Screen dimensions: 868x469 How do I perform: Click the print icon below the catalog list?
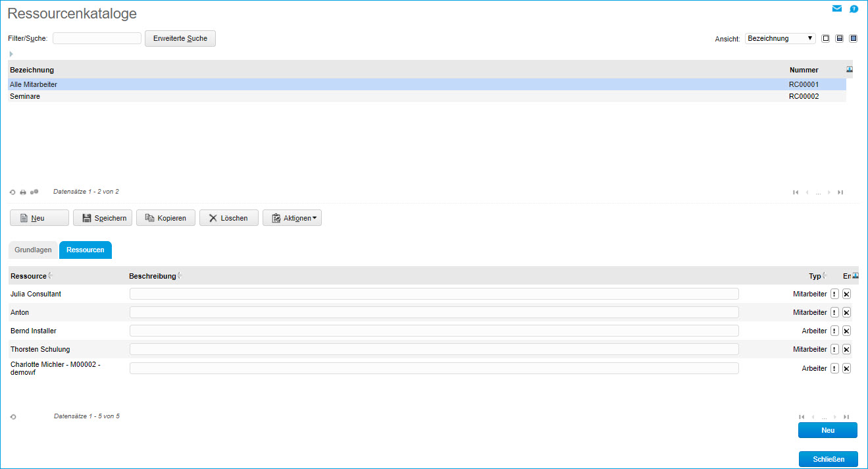click(x=23, y=192)
